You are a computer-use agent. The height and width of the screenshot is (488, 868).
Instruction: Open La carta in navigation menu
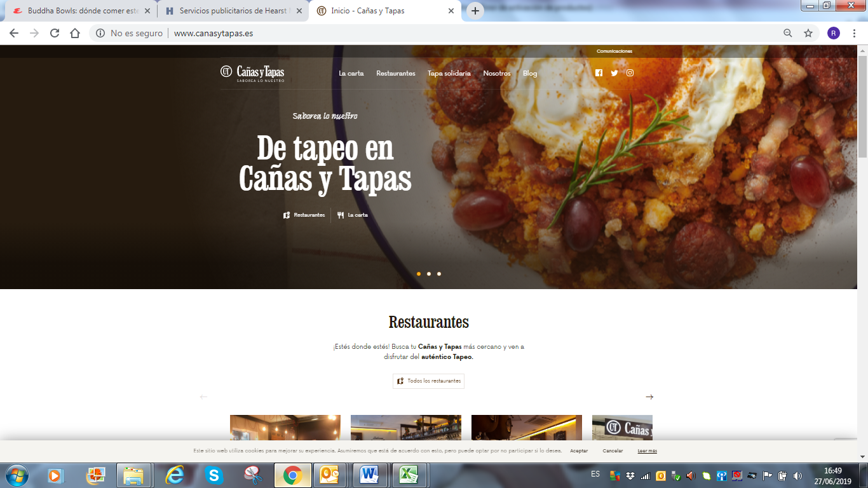[x=351, y=74]
